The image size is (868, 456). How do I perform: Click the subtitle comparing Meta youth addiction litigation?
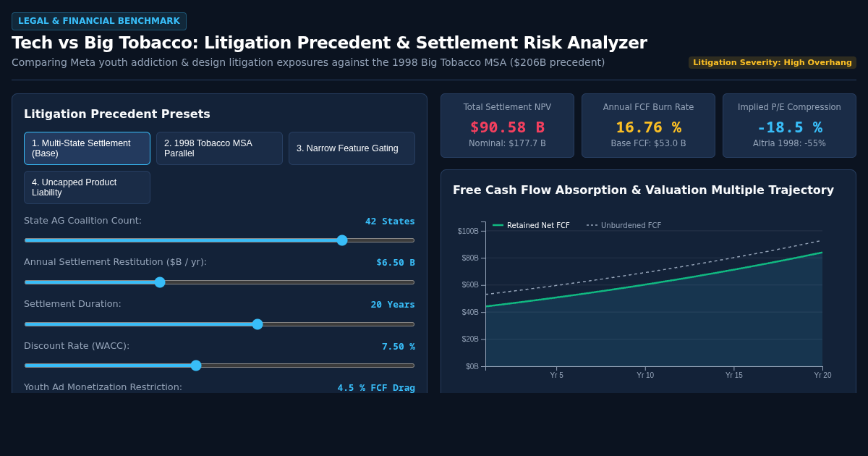[308, 63]
